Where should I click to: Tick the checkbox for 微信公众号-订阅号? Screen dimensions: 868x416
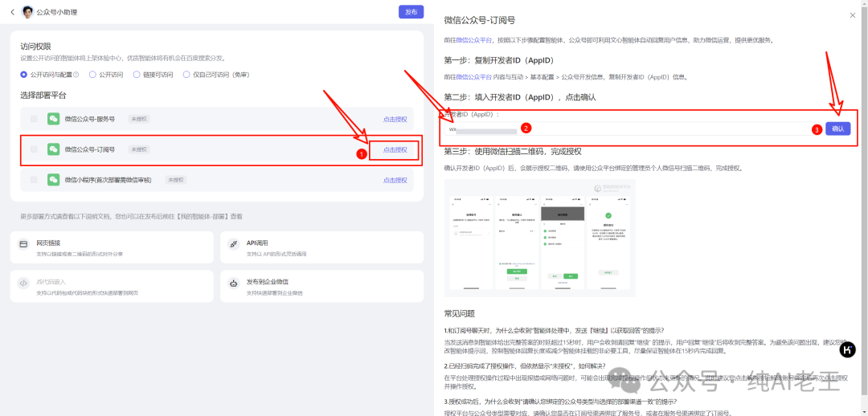tap(35, 149)
